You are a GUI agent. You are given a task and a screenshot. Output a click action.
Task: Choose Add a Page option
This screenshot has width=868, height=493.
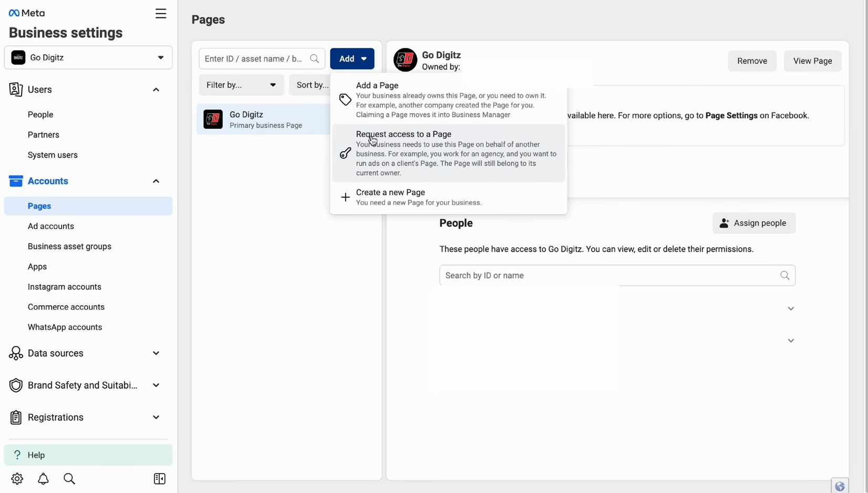449,100
